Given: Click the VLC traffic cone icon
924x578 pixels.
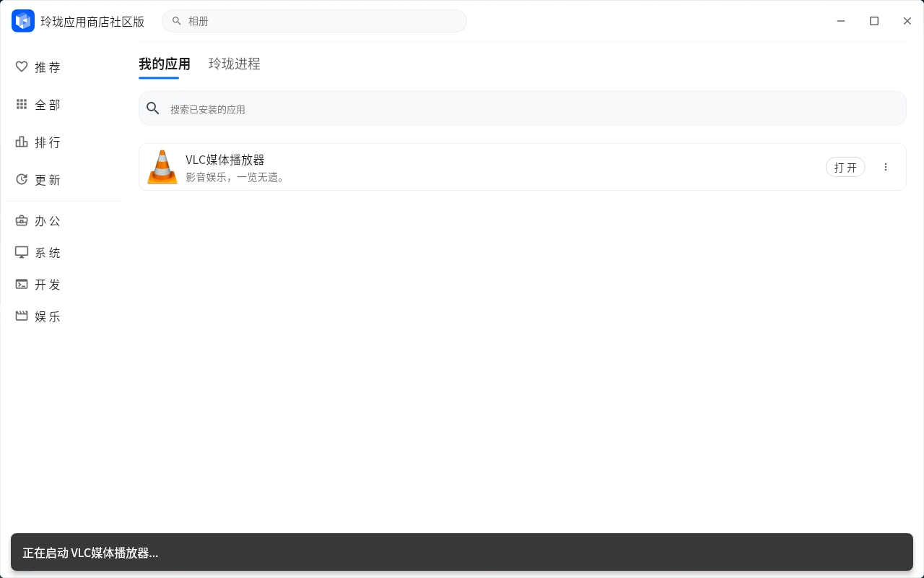Looking at the screenshot, I should [x=162, y=167].
